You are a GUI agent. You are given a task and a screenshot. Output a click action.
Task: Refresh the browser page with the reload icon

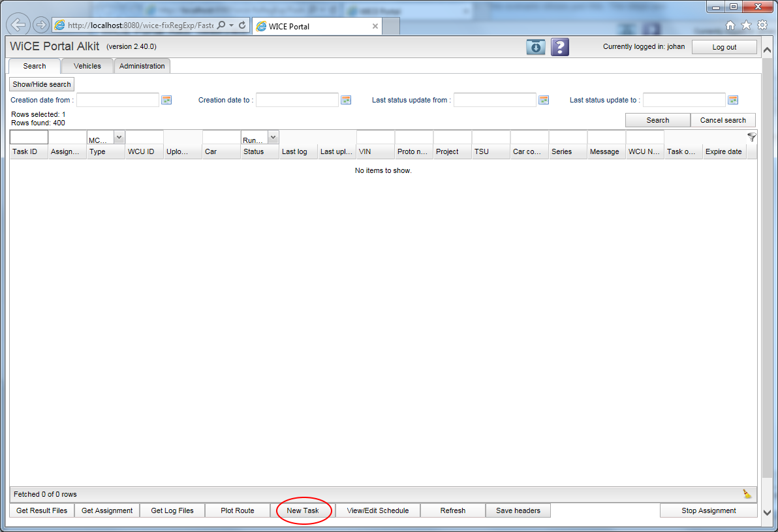click(x=242, y=25)
